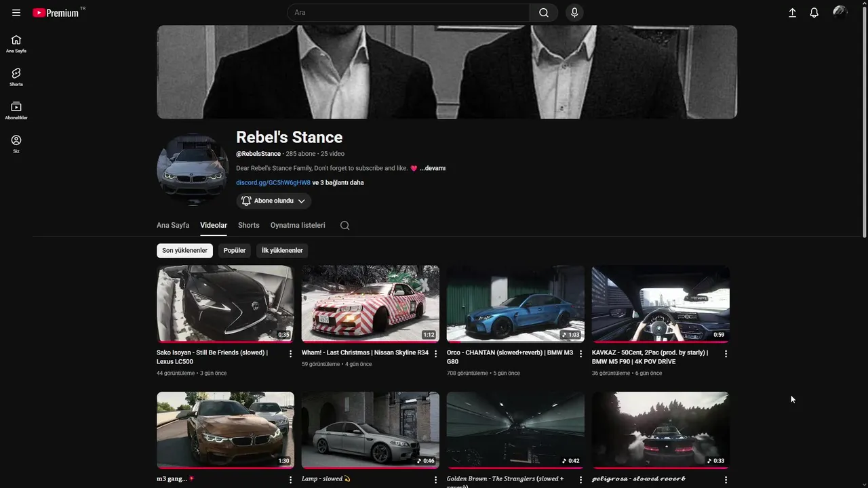Open Orco - CHANTAN BMW M3 G80 title
868x488 pixels.
coord(510,357)
